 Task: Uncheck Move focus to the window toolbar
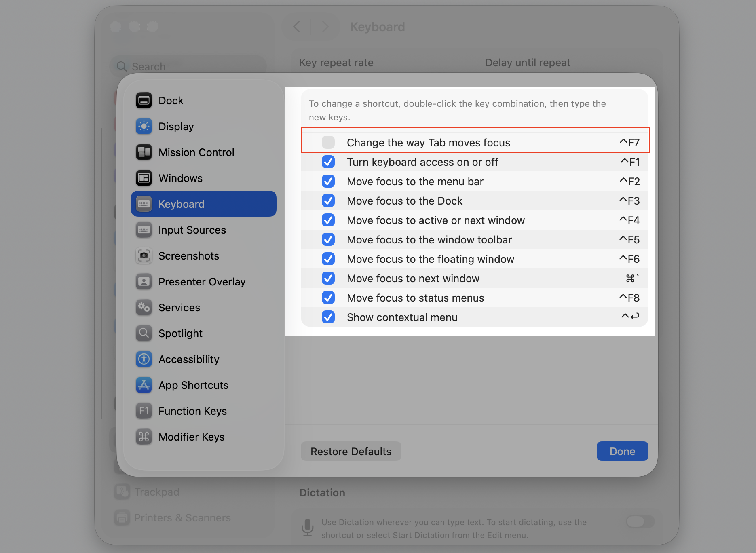(328, 240)
